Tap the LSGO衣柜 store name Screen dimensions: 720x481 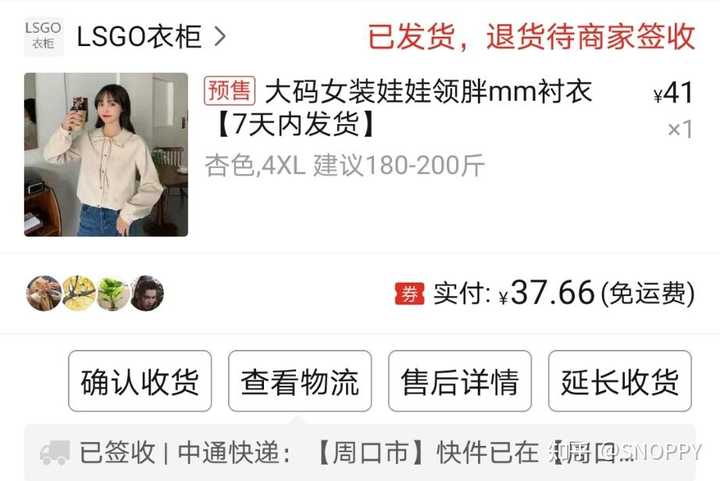[x=139, y=37]
